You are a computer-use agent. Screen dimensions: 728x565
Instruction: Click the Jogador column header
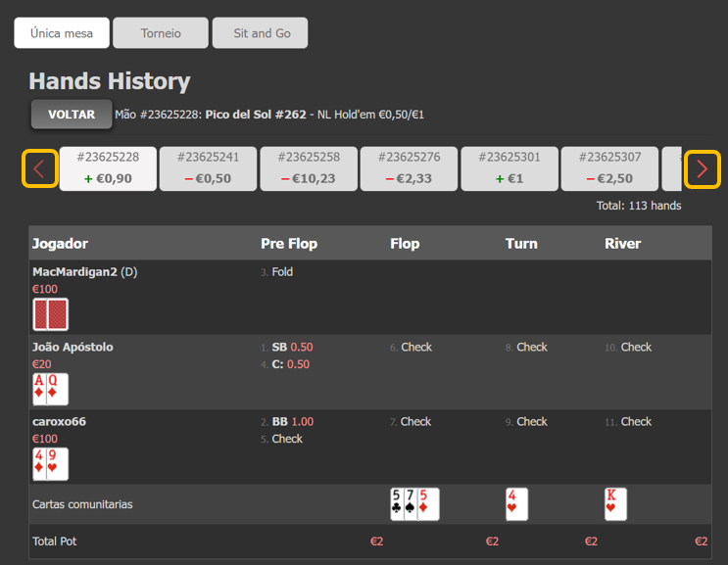click(x=60, y=244)
